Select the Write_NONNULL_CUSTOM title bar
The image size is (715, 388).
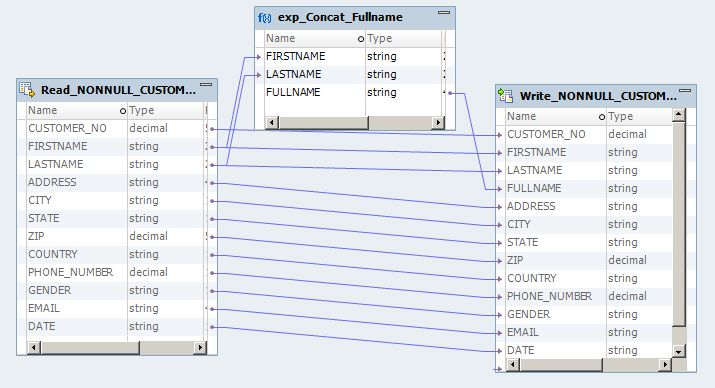(x=596, y=96)
